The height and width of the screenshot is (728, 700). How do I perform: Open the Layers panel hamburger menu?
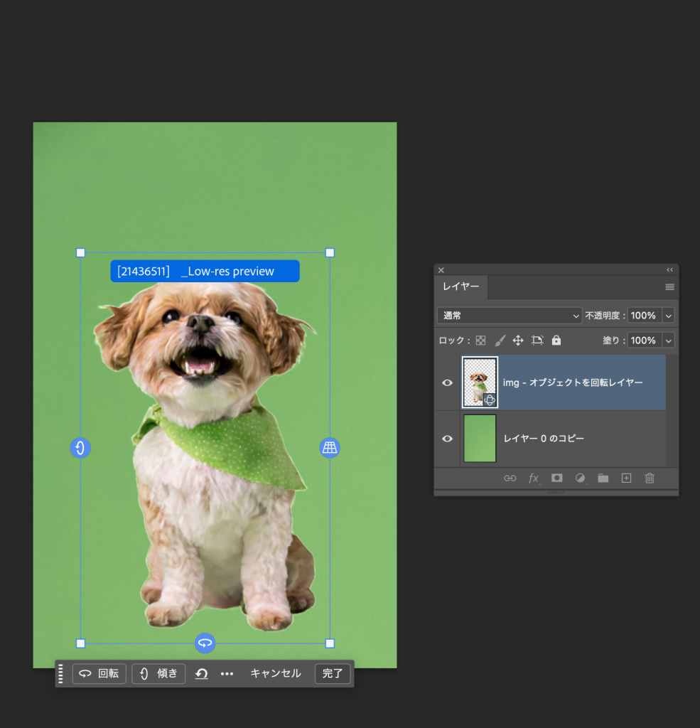[669, 287]
